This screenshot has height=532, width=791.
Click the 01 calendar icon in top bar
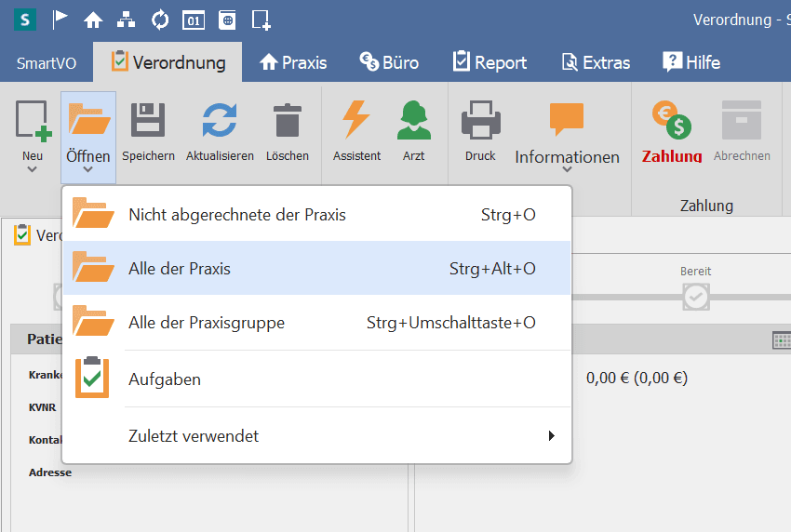[x=194, y=20]
